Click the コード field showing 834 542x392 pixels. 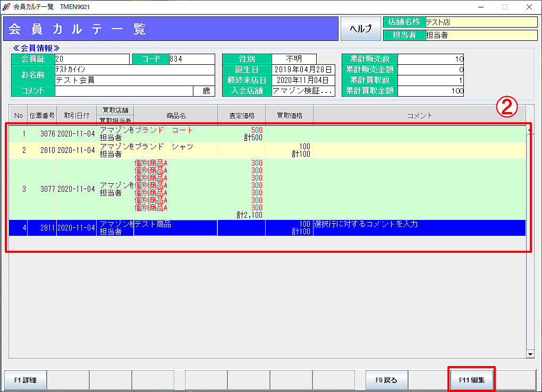(191, 59)
